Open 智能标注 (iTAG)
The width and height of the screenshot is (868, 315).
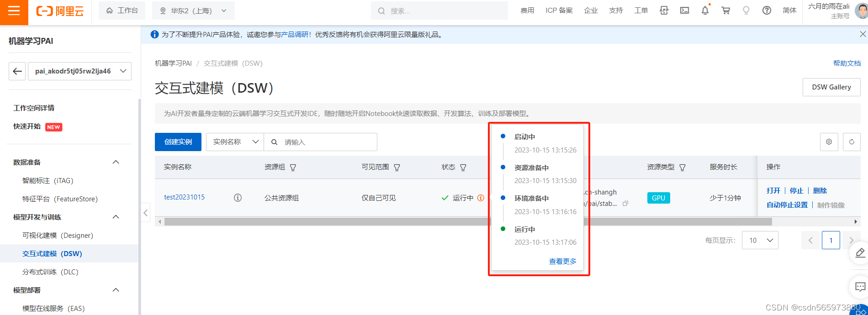click(48, 181)
